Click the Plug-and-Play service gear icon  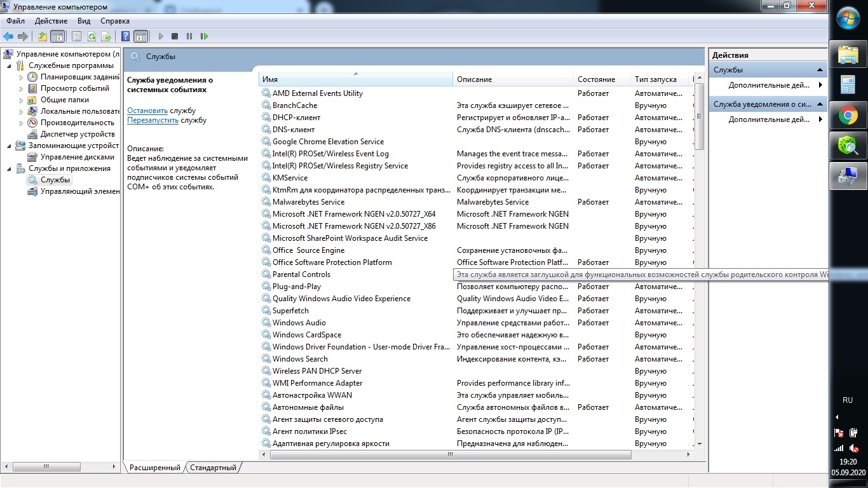266,287
